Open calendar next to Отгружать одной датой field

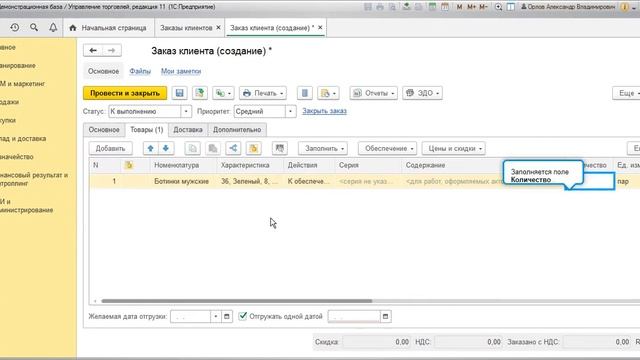click(x=385, y=316)
